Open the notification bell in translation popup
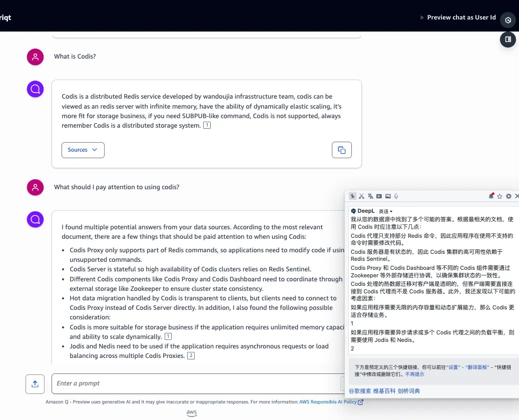This screenshot has width=519, height=420. tap(491, 196)
